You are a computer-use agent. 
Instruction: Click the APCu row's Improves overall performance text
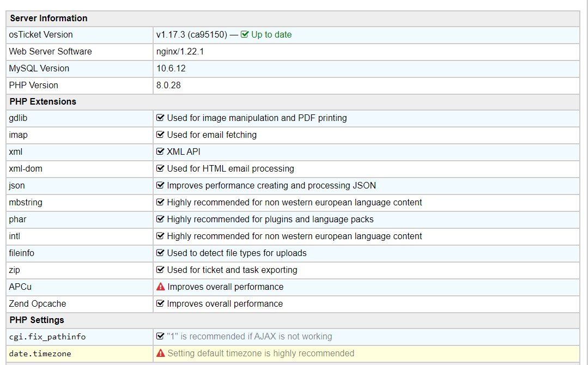tap(226, 287)
